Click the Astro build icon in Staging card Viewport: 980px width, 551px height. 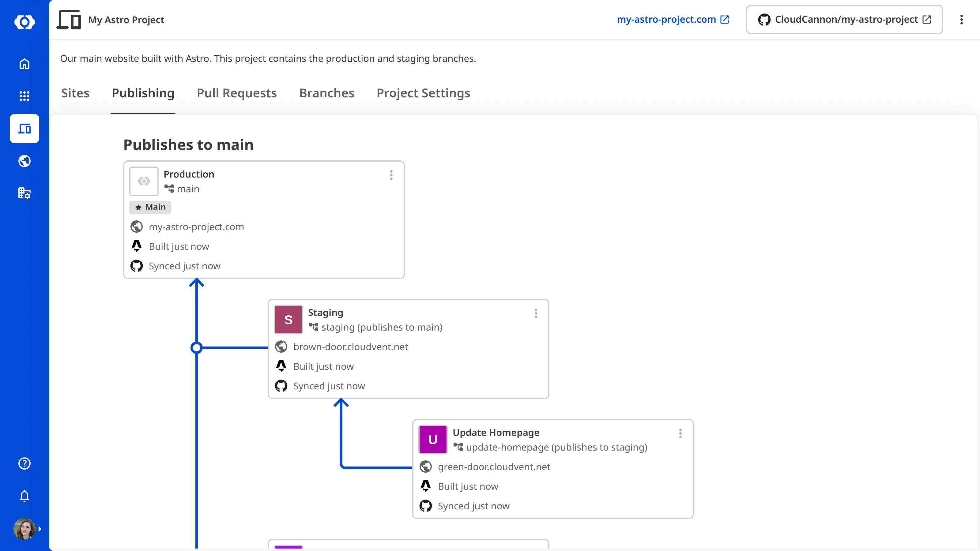[x=281, y=366]
